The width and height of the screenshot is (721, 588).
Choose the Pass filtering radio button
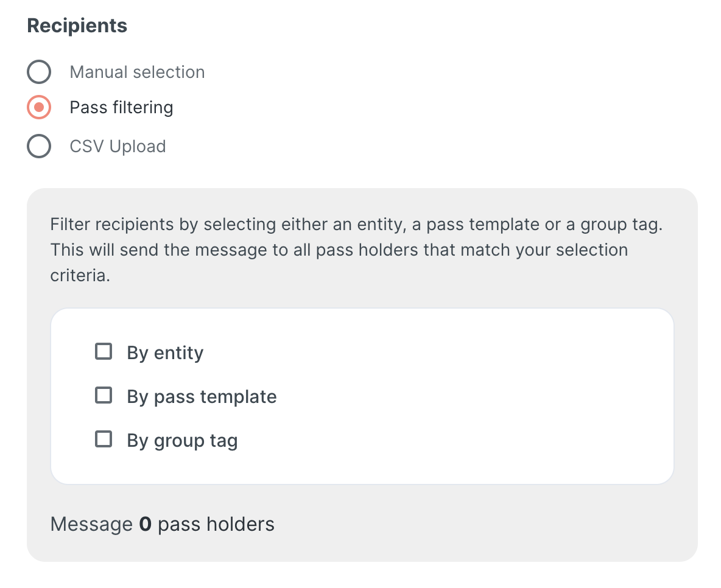click(38, 108)
